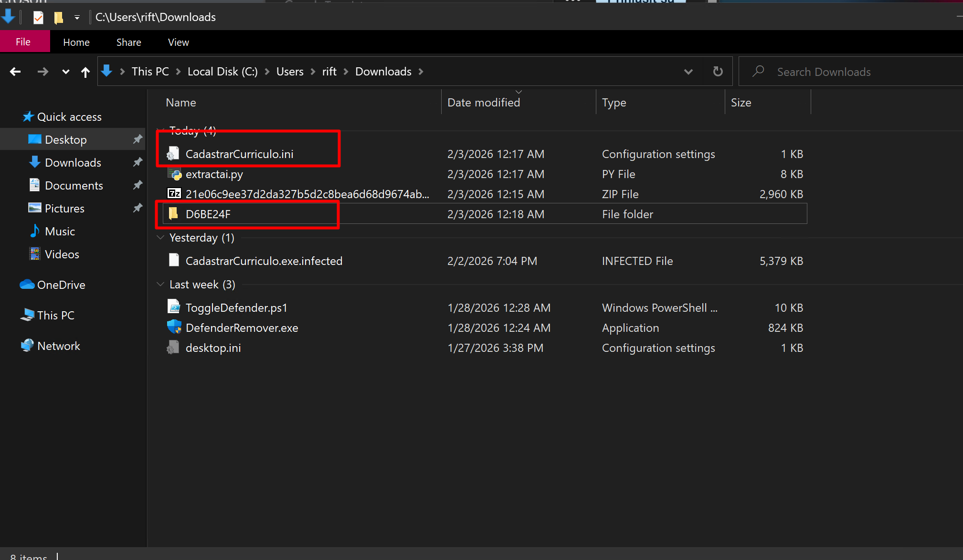Open Music in the navigation pane
The height and width of the screenshot is (560, 963).
pos(60,232)
